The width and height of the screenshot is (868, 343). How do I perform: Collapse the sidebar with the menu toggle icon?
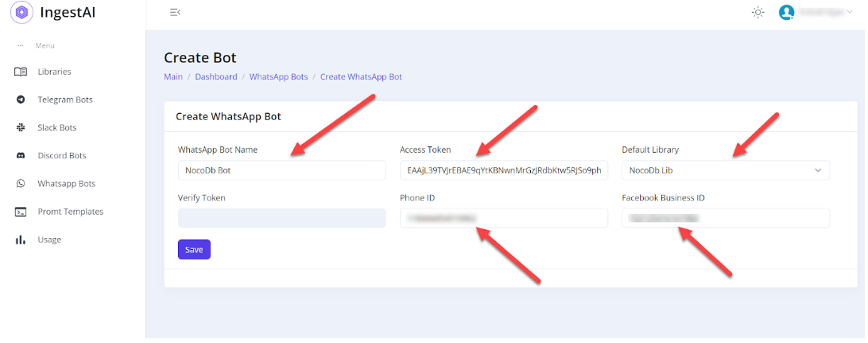point(175,12)
